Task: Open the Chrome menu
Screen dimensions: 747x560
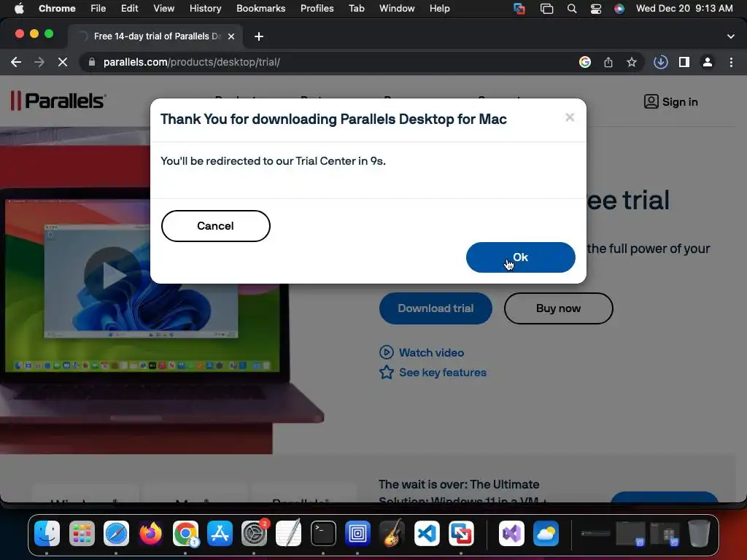Action: tap(57, 9)
